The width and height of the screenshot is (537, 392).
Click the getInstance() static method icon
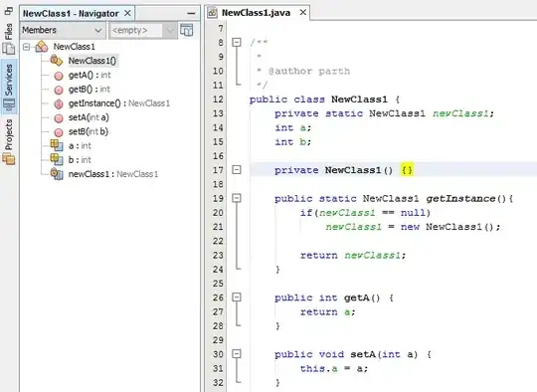59,103
